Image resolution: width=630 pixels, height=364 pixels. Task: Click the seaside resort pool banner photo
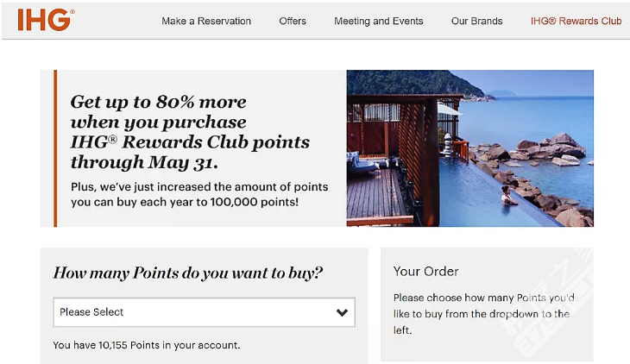click(470, 148)
